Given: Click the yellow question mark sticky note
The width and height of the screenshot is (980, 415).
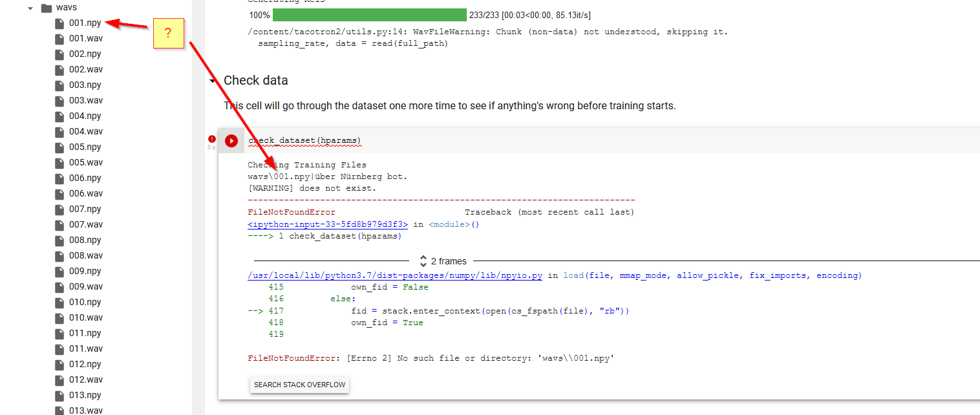Looking at the screenshot, I should 168,34.
